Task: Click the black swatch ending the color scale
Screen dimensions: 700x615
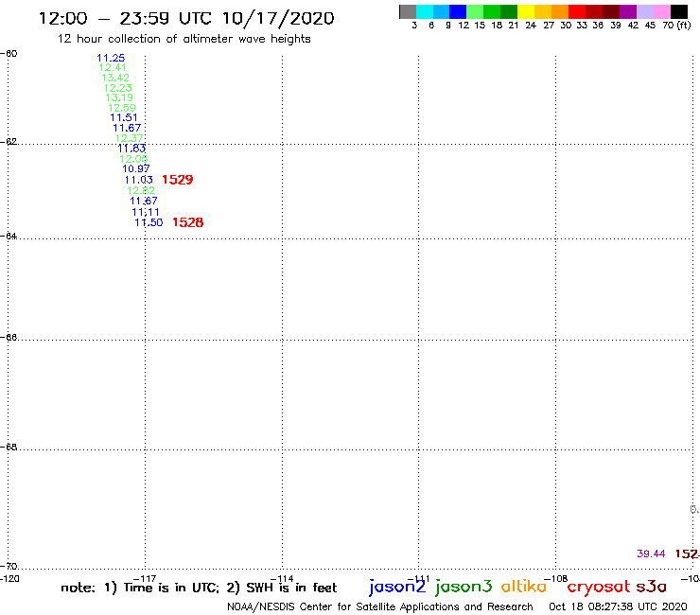Action: point(679,11)
